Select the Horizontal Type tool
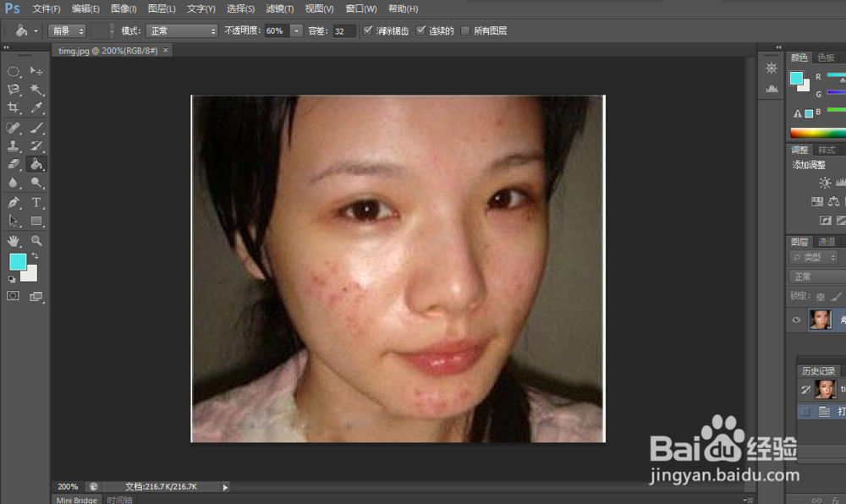 36,203
